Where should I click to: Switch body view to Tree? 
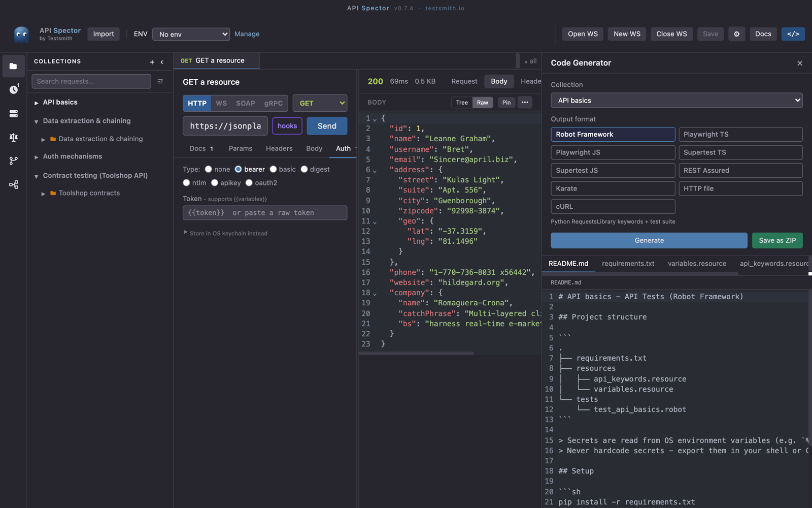(462, 103)
